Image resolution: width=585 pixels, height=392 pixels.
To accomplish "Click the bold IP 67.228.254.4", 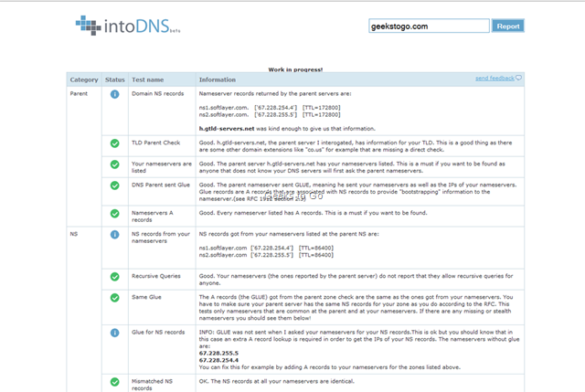I will [x=218, y=360].
